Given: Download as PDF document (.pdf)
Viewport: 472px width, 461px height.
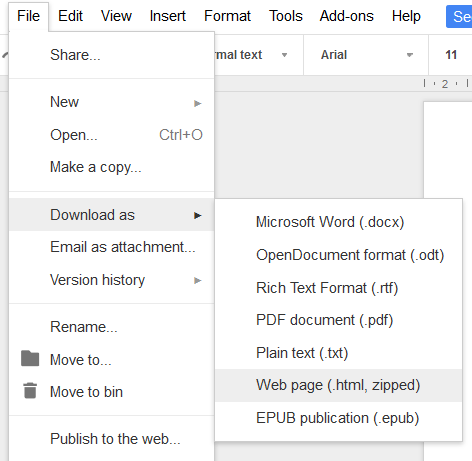Looking at the screenshot, I should pos(339,320).
